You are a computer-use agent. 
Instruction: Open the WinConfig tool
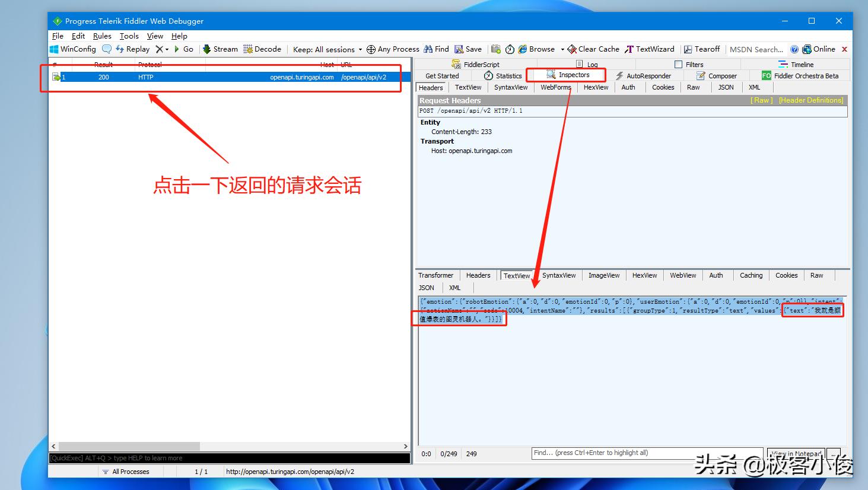[x=72, y=49]
